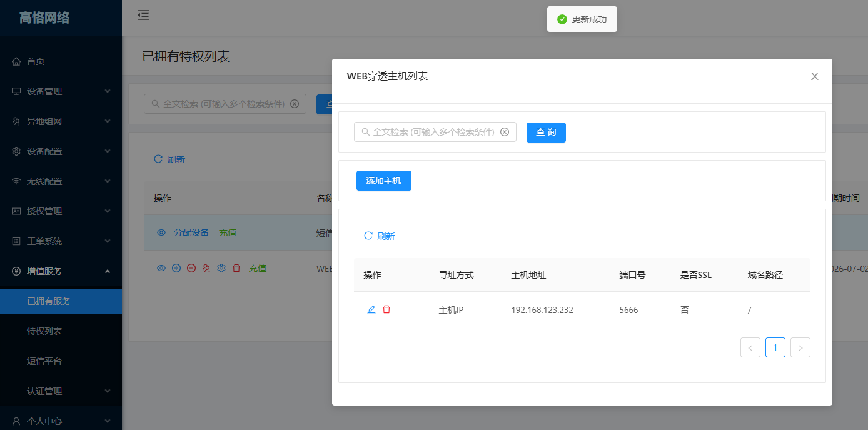The width and height of the screenshot is (868, 430).
Task: Click the 刷新 link in the dialog
Action: click(x=386, y=236)
